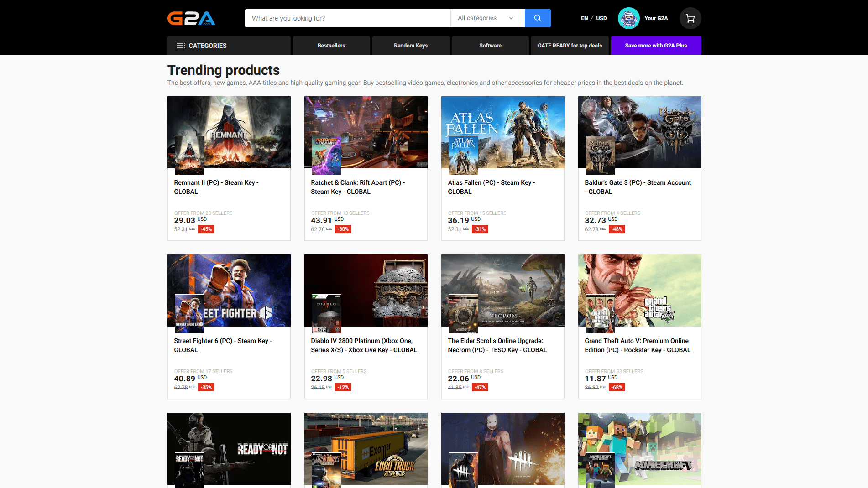Start a search with the magnifying glass icon
The image size is (868, 488).
(537, 18)
